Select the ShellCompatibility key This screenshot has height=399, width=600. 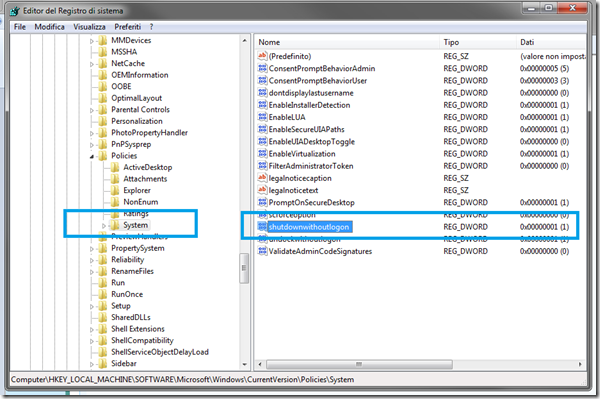pos(142,340)
